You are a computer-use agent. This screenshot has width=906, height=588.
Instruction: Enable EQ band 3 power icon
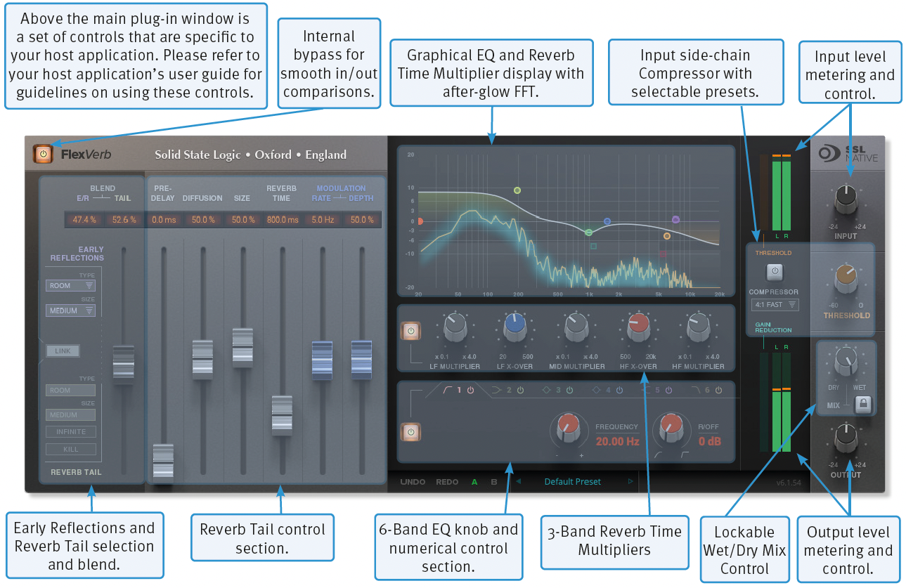tap(569, 390)
